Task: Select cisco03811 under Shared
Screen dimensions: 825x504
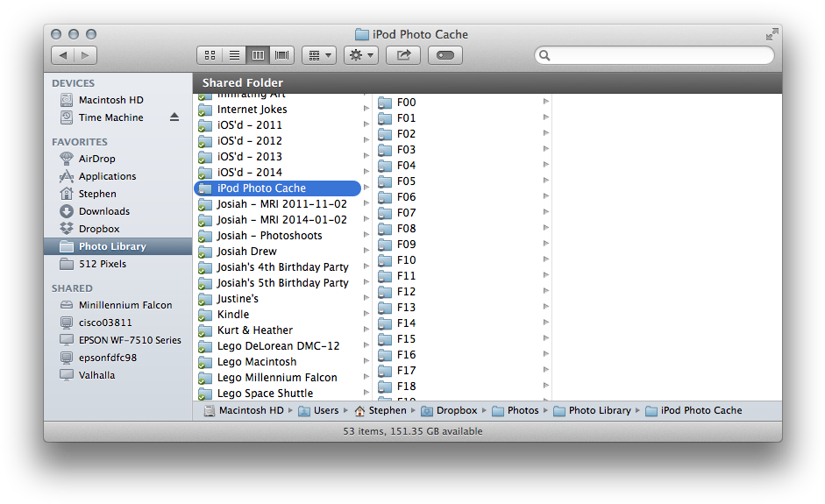Action: click(x=117, y=323)
